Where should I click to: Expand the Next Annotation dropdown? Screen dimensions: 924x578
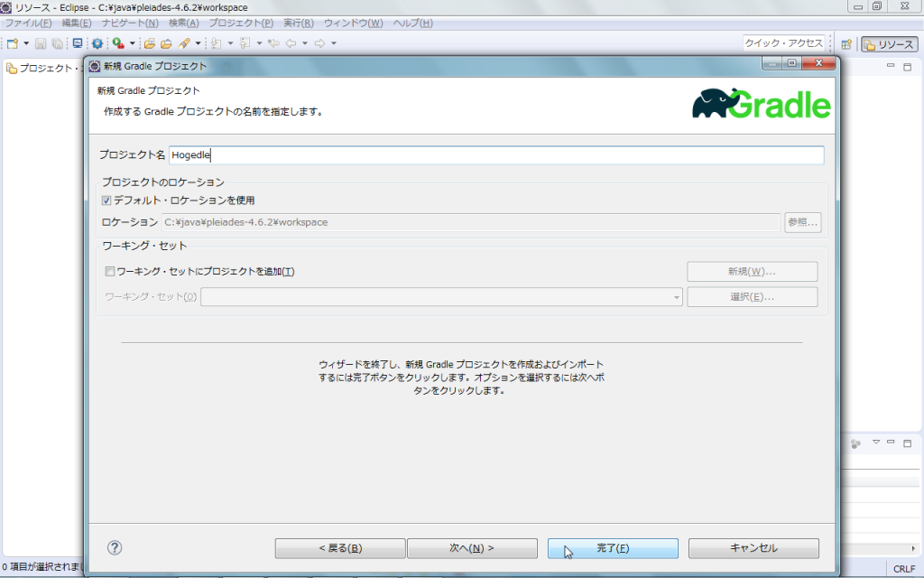coord(230,43)
